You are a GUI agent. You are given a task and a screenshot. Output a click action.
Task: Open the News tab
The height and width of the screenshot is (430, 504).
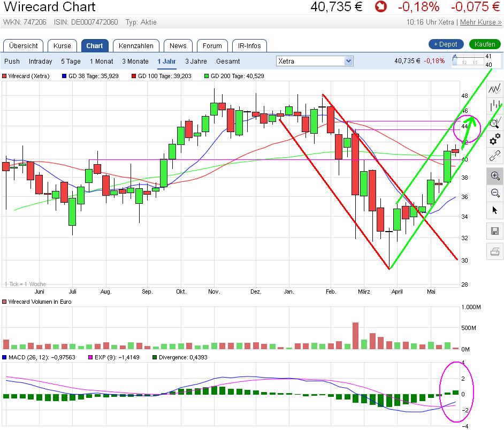178,45
